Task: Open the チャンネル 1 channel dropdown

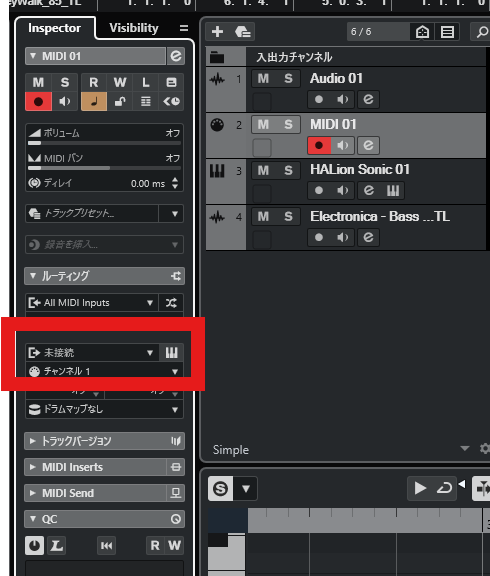Action: pos(104,371)
